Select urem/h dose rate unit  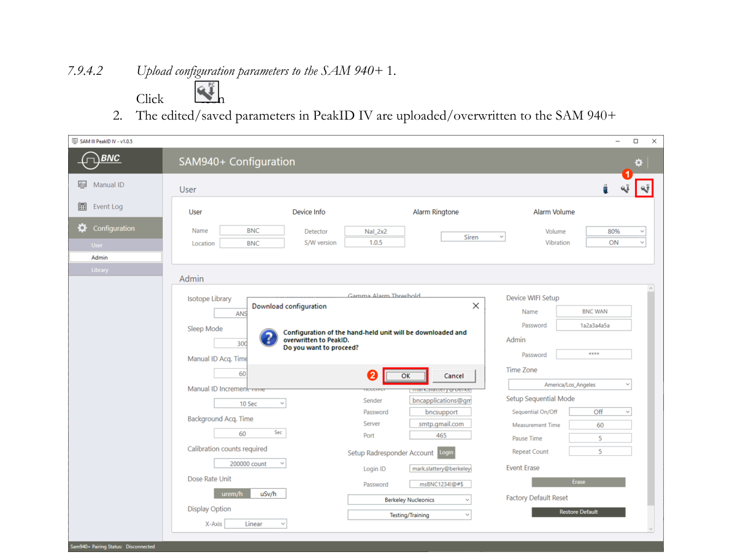232,494
